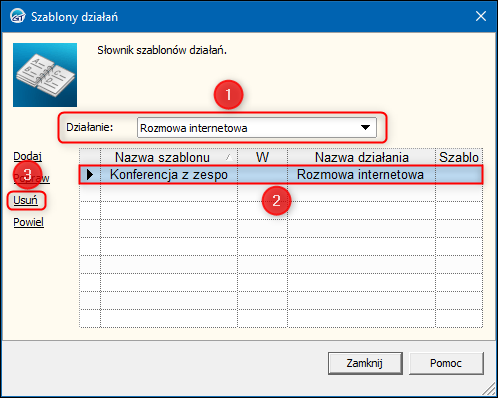Click the Nazwa działania column header
498x398 pixels.
361,157
